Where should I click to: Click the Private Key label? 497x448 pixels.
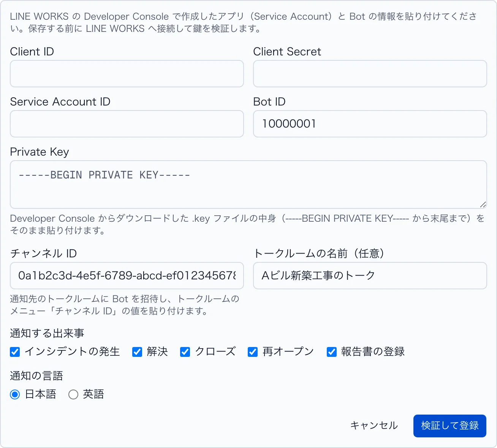[x=40, y=152]
